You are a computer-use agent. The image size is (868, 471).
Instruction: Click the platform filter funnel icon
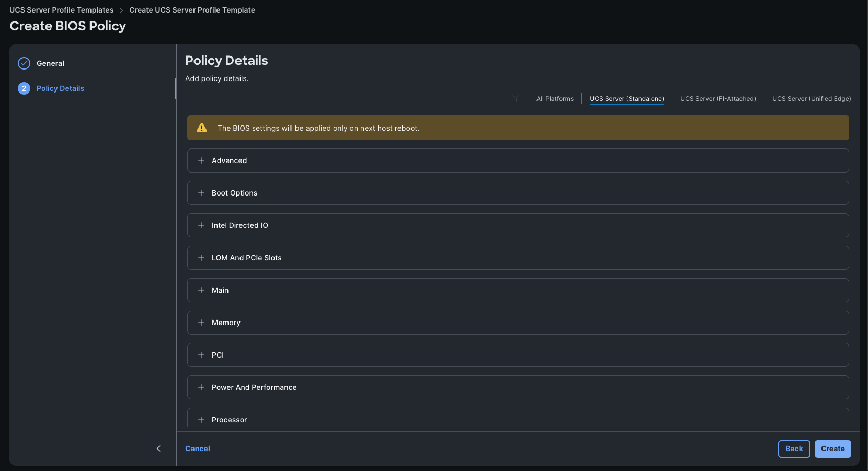[516, 98]
